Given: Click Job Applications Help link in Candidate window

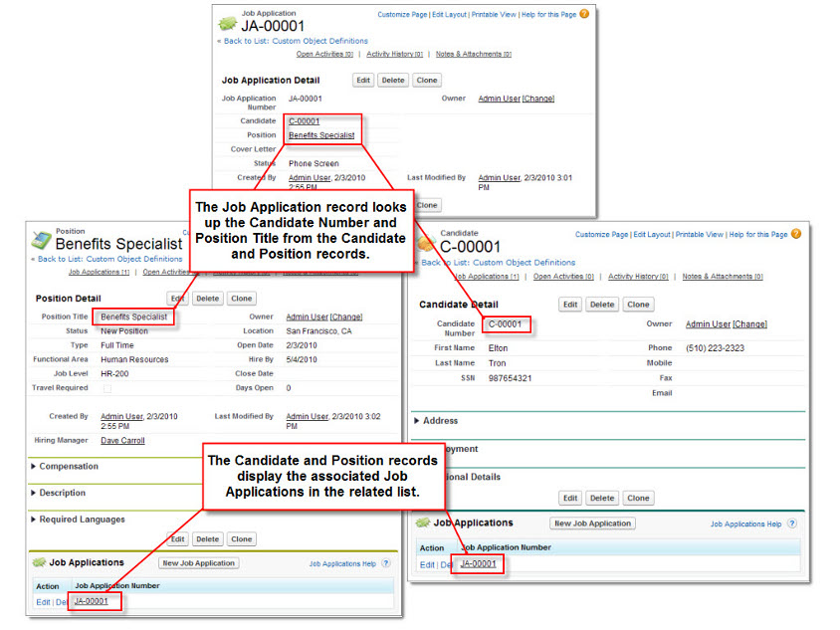Looking at the screenshot, I should pos(745,524).
